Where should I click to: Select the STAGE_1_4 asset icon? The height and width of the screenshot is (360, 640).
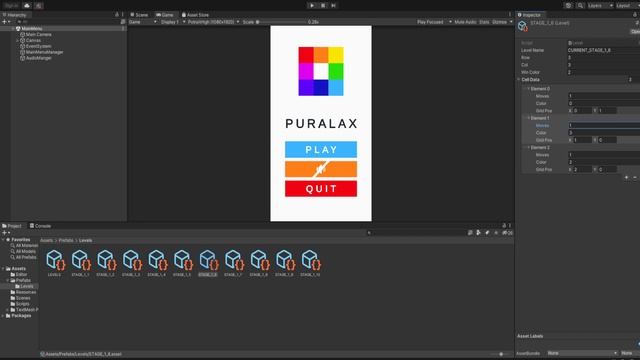(x=157, y=260)
